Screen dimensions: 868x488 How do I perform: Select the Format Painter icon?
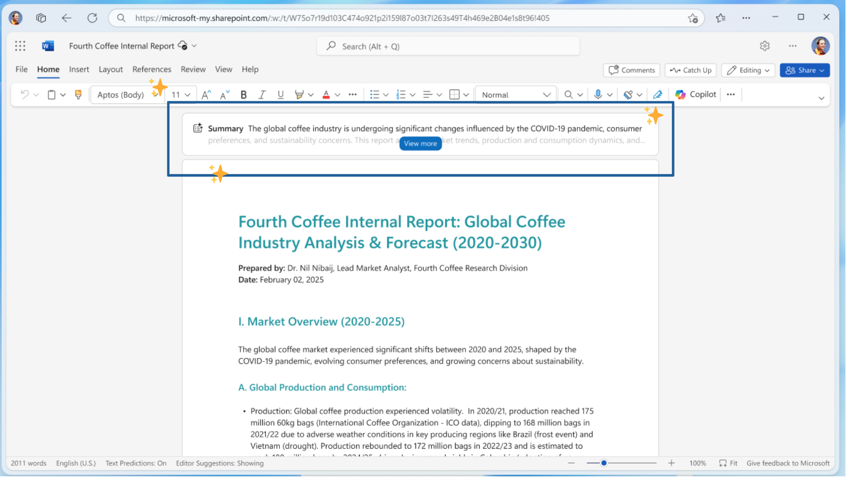78,94
